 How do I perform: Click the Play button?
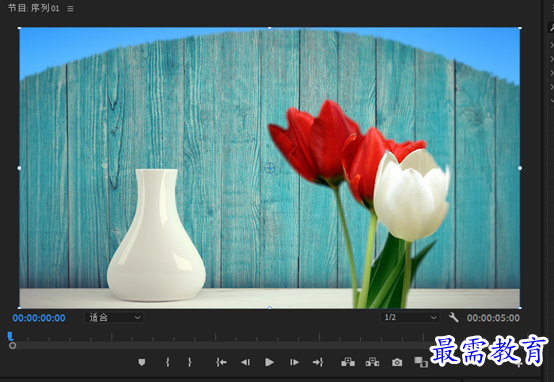269,362
